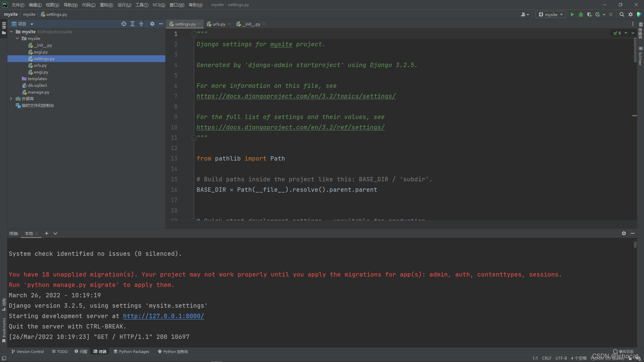Open the VCS menu
644x362 pixels.
coord(159,5)
